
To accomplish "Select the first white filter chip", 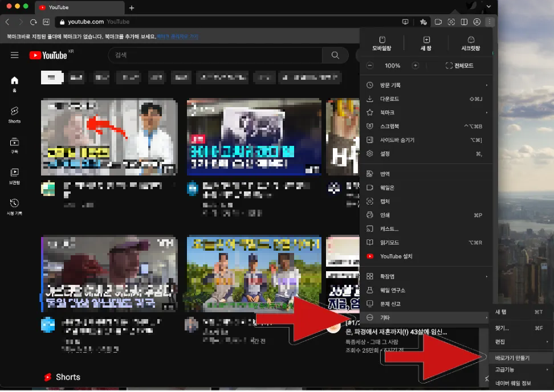I will click(52, 77).
